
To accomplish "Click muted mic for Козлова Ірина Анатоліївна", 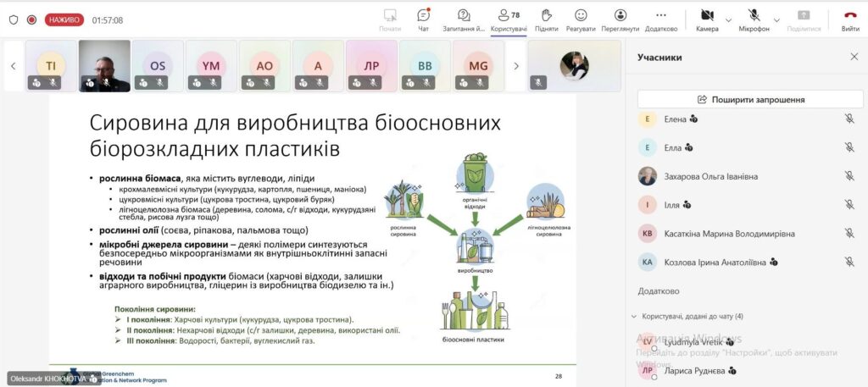I will click(x=849, y=262).
